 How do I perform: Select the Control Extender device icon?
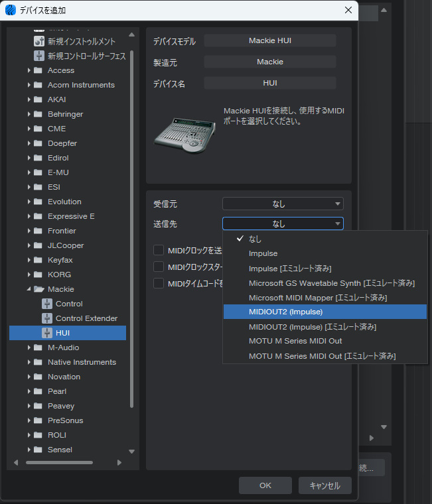tap(47, 318)
